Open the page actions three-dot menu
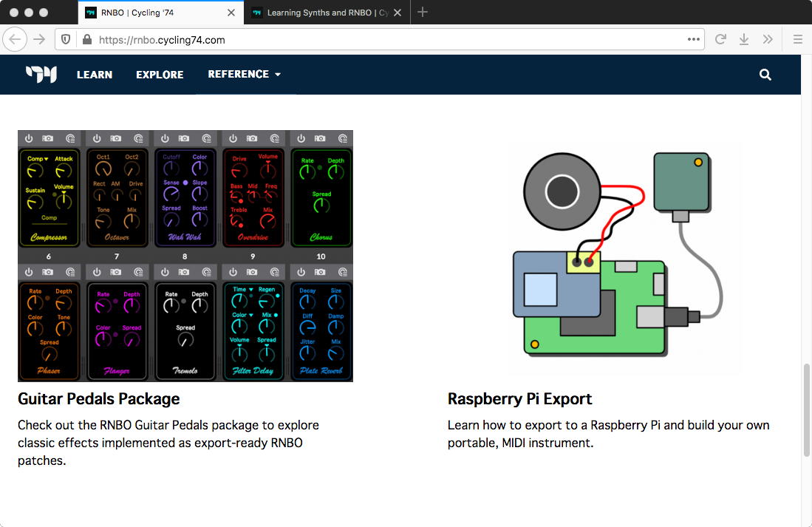The width and height of the screenshot is (812, 527). point(693,39)
